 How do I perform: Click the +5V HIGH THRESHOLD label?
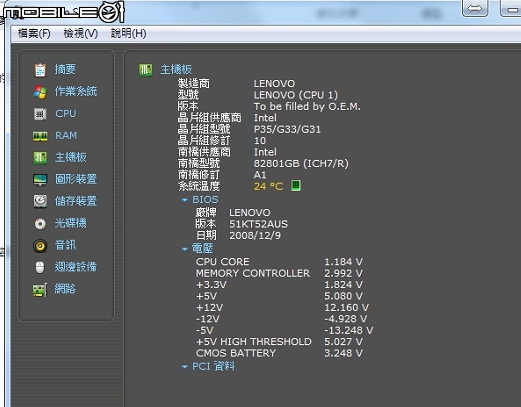254,342
